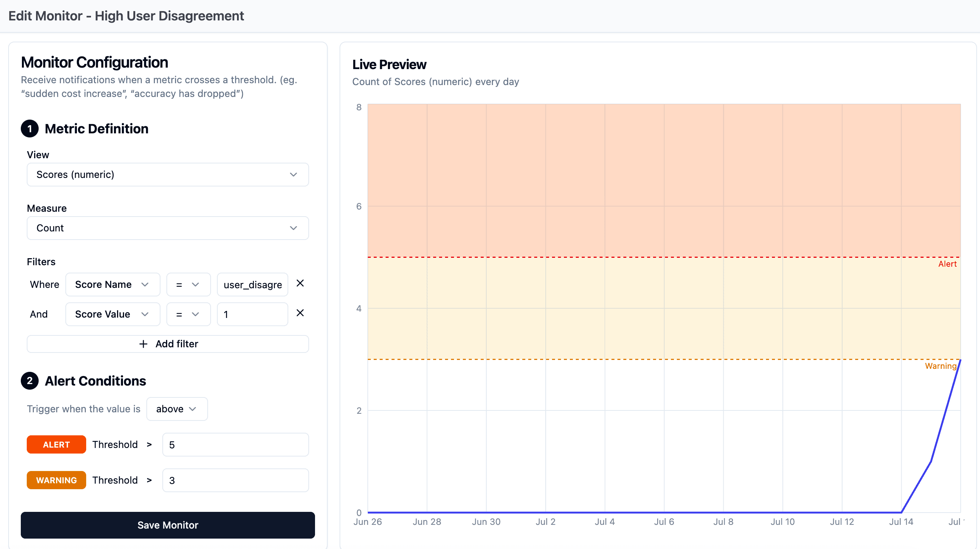Edit the Score Value filter input showing 1

click(x=252, y=314)
